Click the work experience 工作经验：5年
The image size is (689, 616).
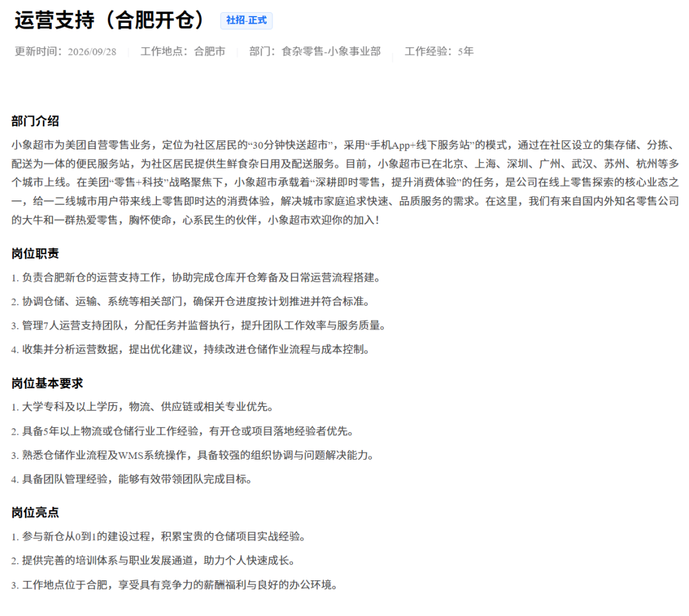[439, 52]
